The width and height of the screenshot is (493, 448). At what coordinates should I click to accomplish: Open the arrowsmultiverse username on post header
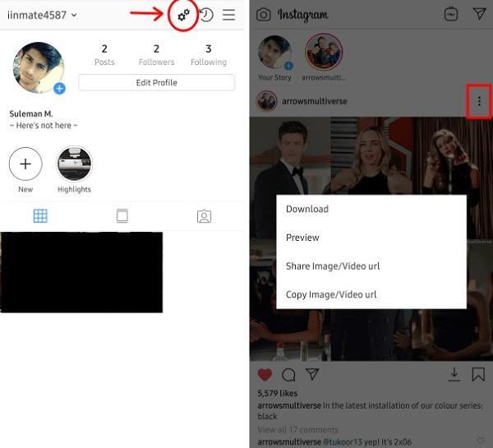coord(315,101)
